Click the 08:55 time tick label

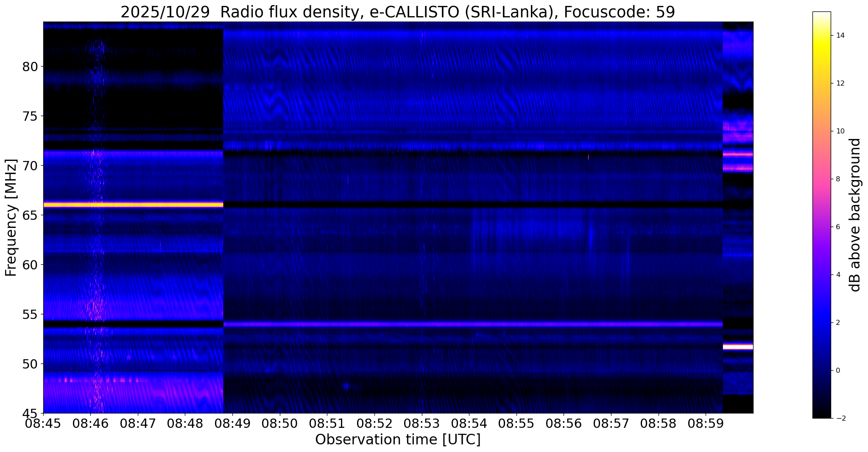516,423
